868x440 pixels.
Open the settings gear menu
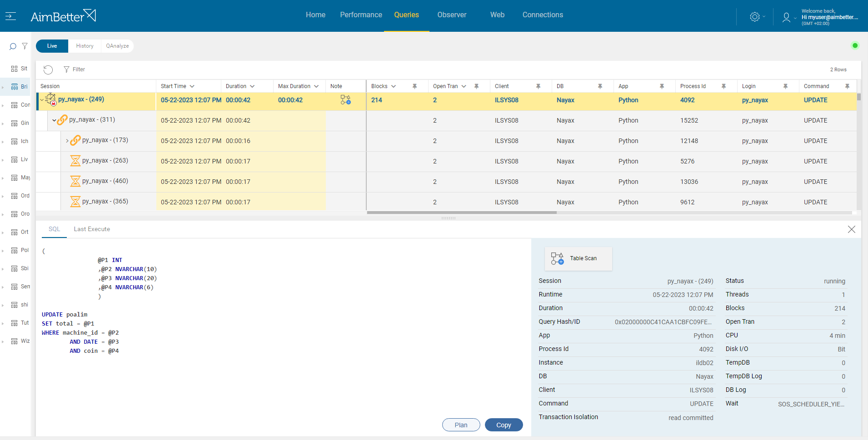754,17
